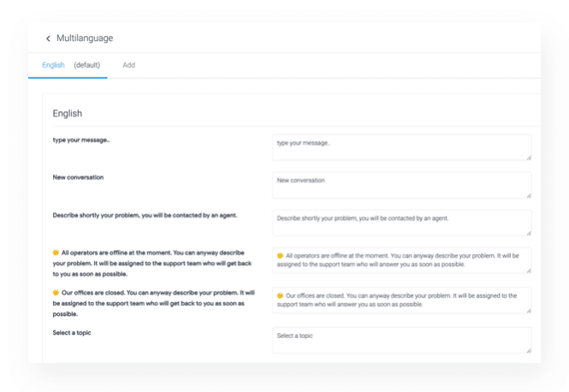Screen dimensions: 569x392
Task: Click resize handle of operators offline field
Action: [x=529, y=270]
